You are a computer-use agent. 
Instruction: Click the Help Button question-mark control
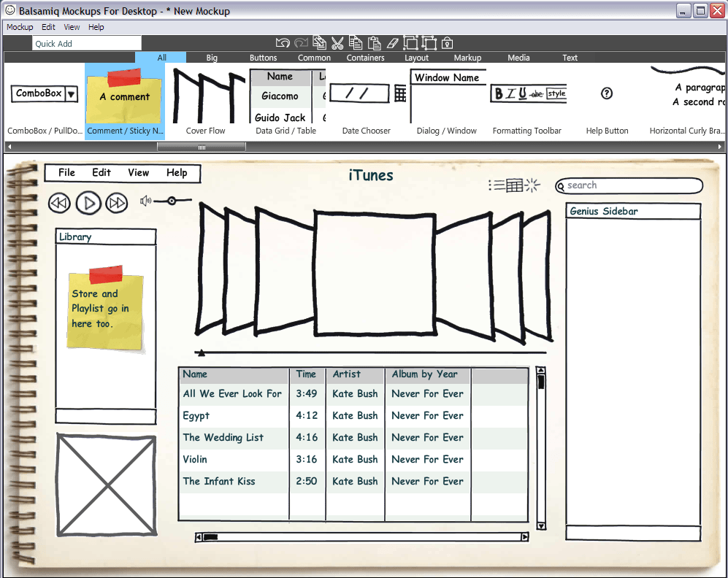pos(607,93)
